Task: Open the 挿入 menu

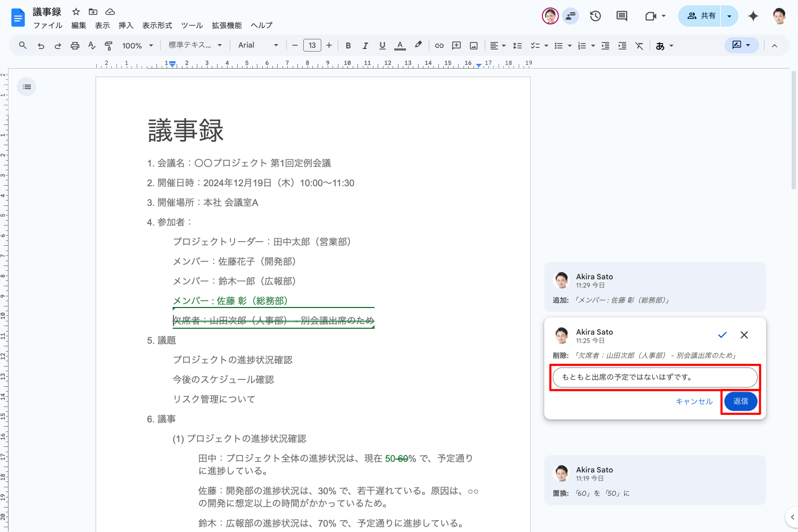Action: point(126,26)
